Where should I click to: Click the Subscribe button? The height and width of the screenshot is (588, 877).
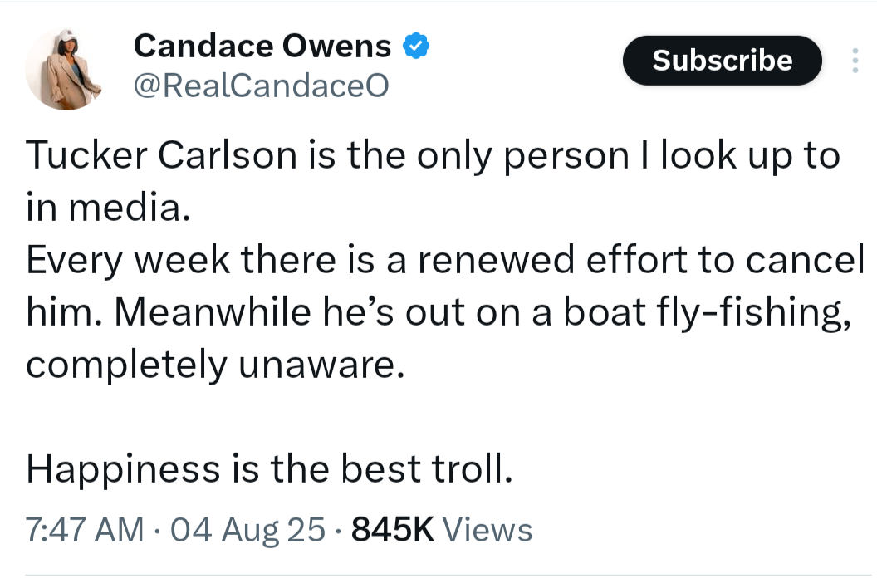722,61
